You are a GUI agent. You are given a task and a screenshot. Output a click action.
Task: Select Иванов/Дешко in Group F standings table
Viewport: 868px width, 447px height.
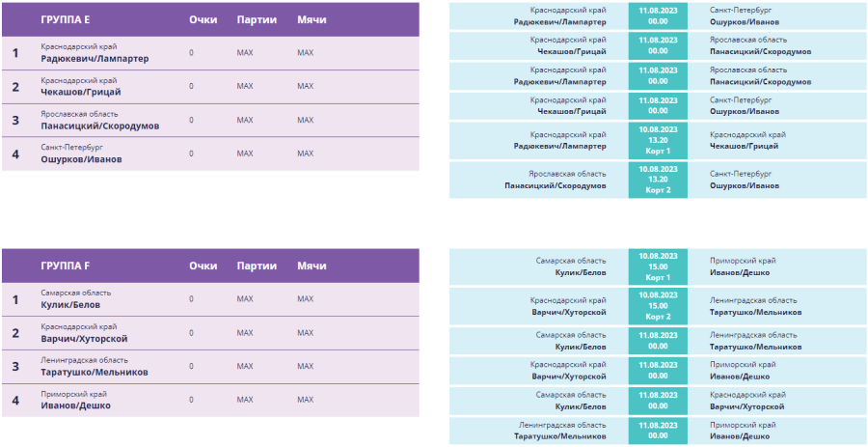pos(75,405)
